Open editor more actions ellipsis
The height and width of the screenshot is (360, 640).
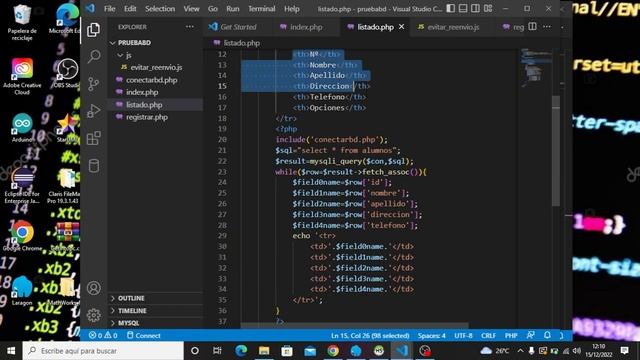pos(547,27)
